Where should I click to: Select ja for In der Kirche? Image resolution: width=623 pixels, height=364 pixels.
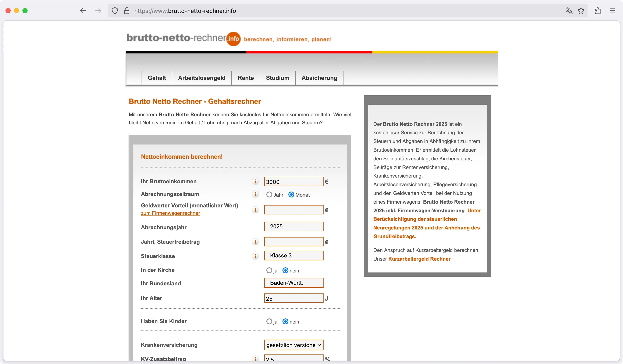[x=269, y=270]
